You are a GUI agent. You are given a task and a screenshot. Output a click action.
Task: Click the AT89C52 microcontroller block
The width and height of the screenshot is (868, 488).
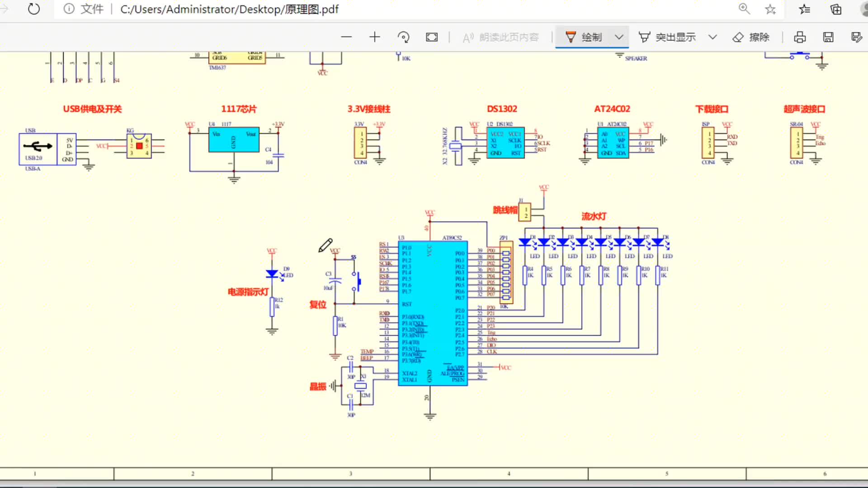coord(433,313)
